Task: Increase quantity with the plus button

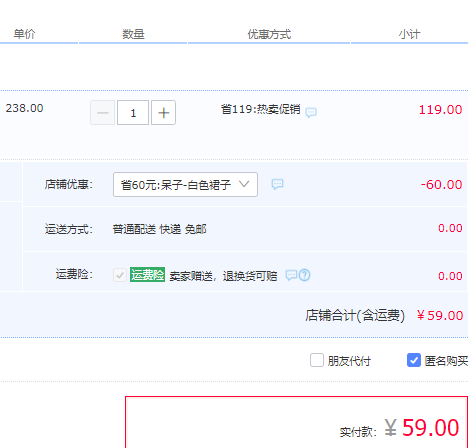Action: point(163,113)
